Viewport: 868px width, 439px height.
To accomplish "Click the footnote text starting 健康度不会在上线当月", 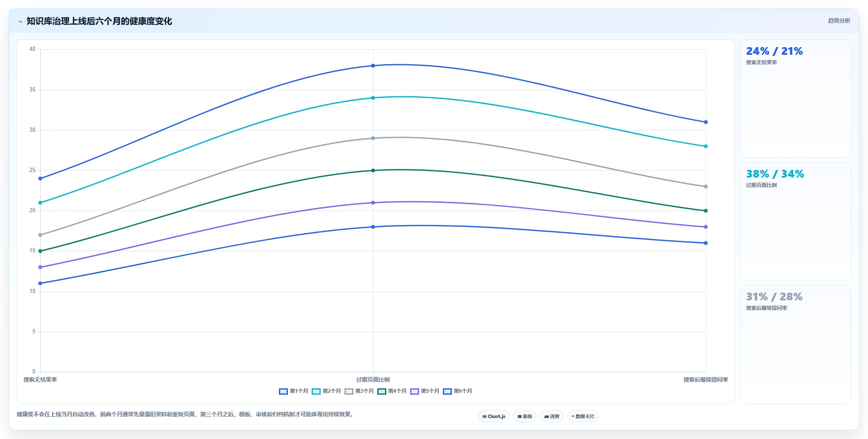I will pos(186,414).
